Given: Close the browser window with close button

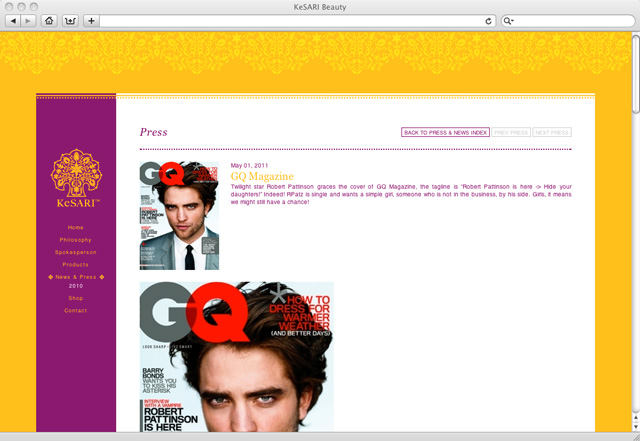Looking at the screenshot, I should tap(9, 7).
